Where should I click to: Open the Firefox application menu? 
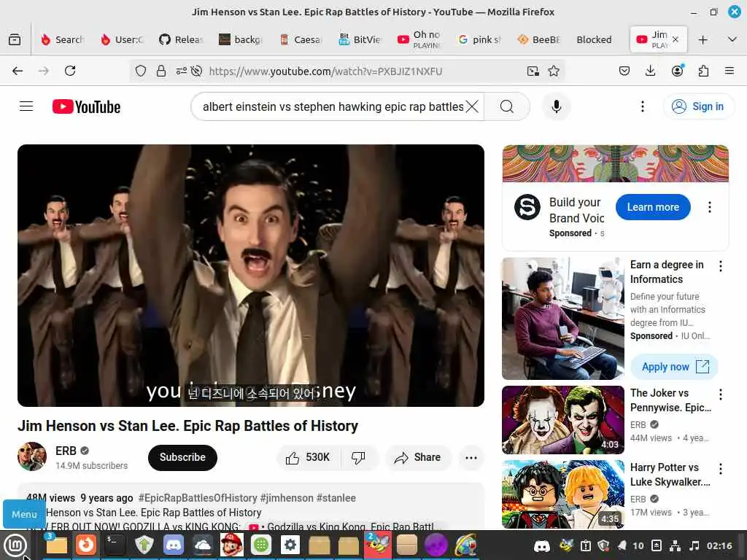tap(729, 71)
